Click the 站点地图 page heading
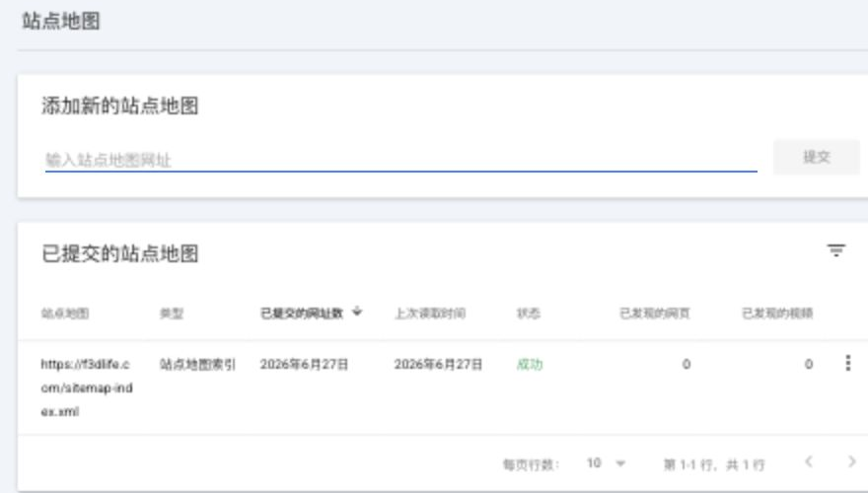The height and width of the screenshot is (493, 868). click(61, 21)
